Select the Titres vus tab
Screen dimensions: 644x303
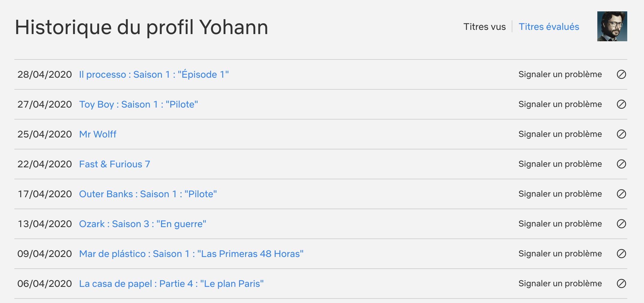tap(484, 27)
